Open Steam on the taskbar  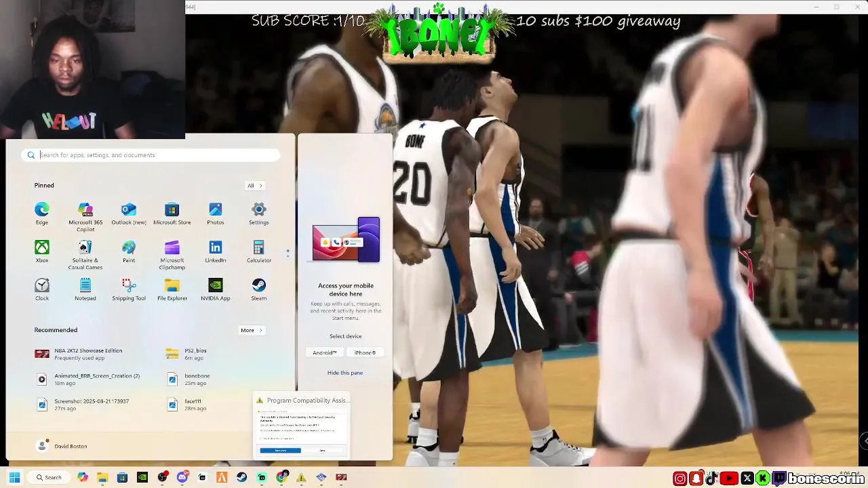click(241, 477)
